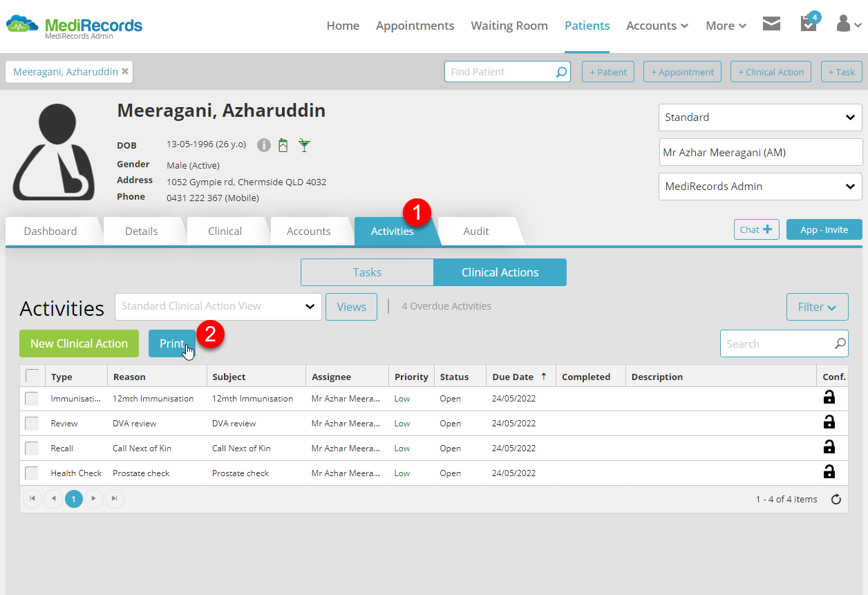Go to next page of results

coord(94,498)
